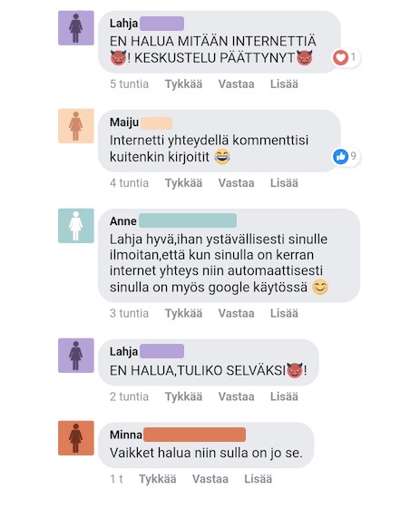Click the 4 tuntia timestamp
This screenshot has height=509, width=420.
(x=129, y=183)
